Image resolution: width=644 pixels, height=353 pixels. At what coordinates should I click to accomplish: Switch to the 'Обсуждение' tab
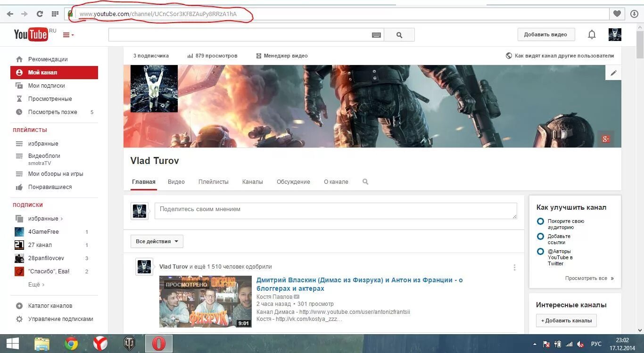click(x=293, y=182)
